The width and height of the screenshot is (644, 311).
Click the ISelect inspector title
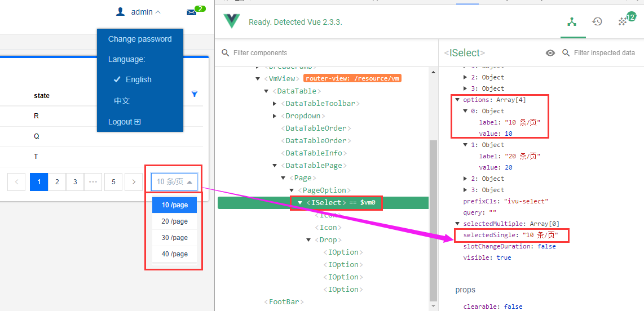[x=465, y=53]
